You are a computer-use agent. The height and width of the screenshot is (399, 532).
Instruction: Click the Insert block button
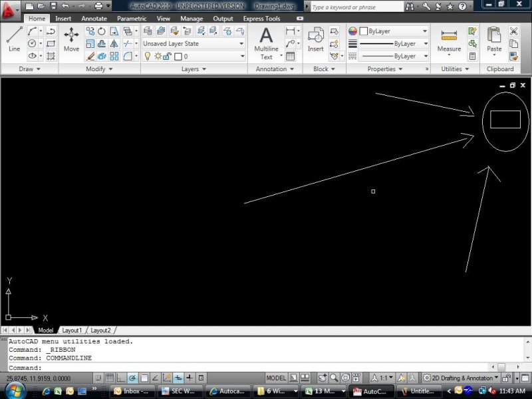pyautogui.click(x=315, y=39)
